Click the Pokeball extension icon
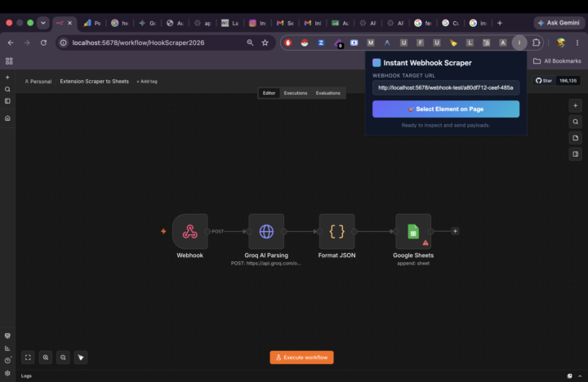The image size is (588, 382). tap(305, 42)
